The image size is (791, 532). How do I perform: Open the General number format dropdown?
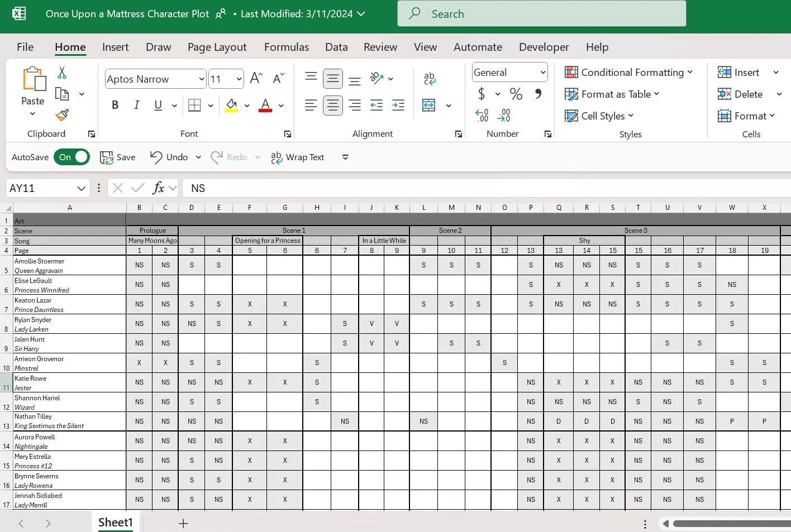pos(543,73)
